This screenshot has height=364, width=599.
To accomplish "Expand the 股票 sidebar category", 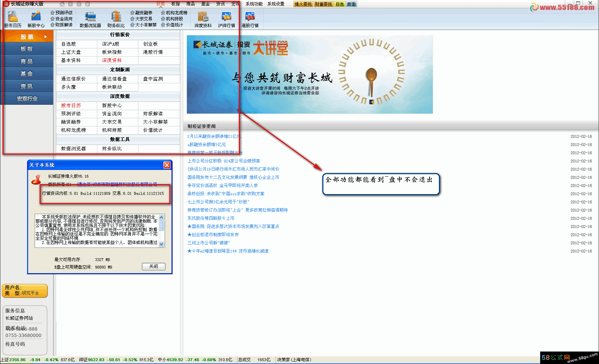I will pos(27,36).
